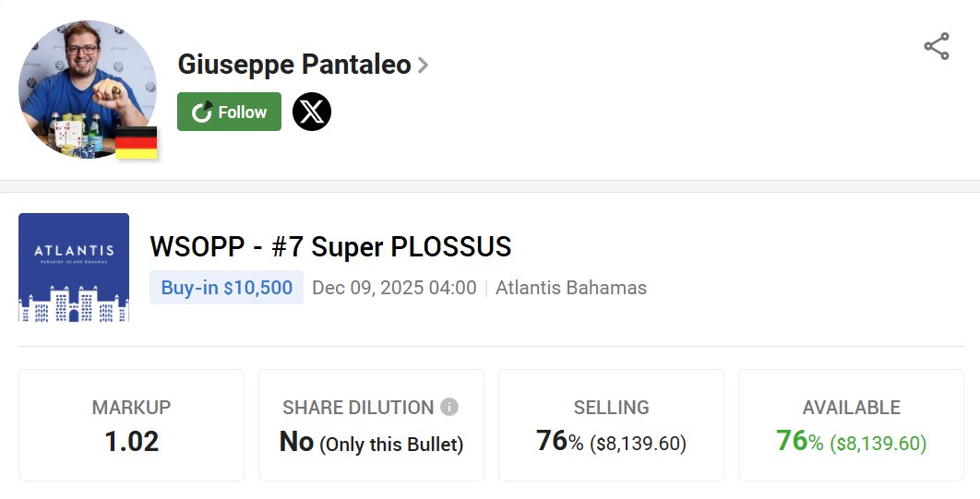This screenshot has height=499, width=980.
Task: Open the WSOPP #7 Super PLOSSUS title
Action: click(330, 247)
